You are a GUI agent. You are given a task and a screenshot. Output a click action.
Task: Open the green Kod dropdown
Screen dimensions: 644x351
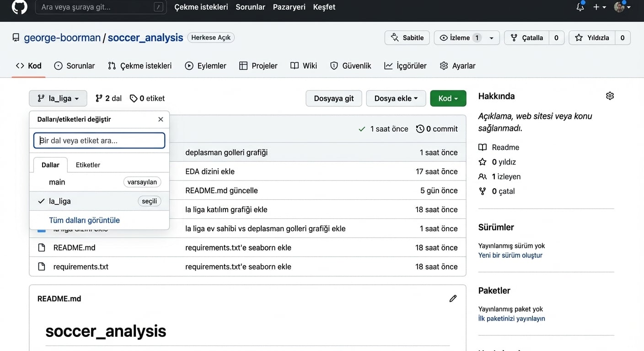pos(448,98)
